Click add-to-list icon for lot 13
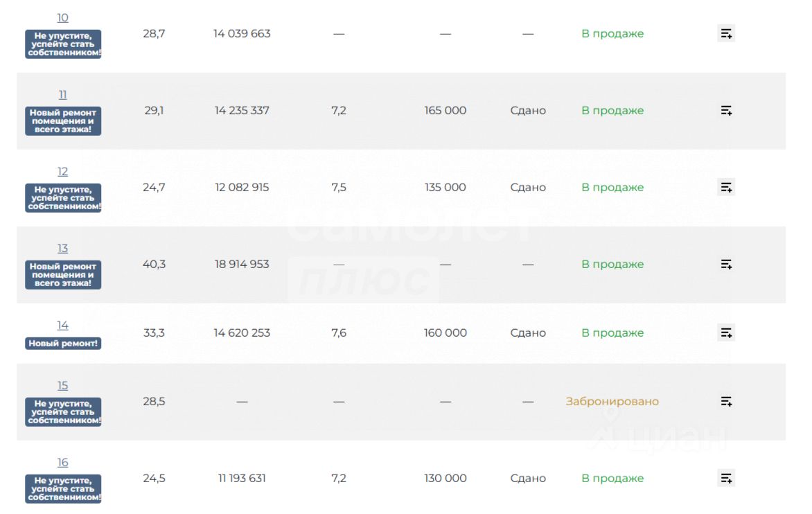 coord(725,264)
